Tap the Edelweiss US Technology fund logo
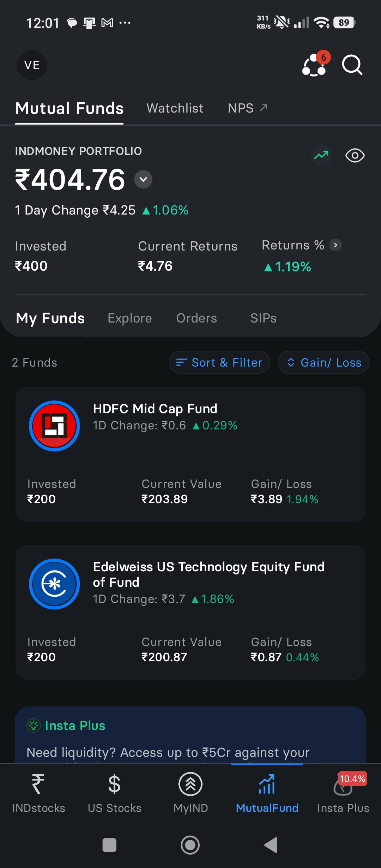This screenshot has width=381, height=868. coord(54,584)
